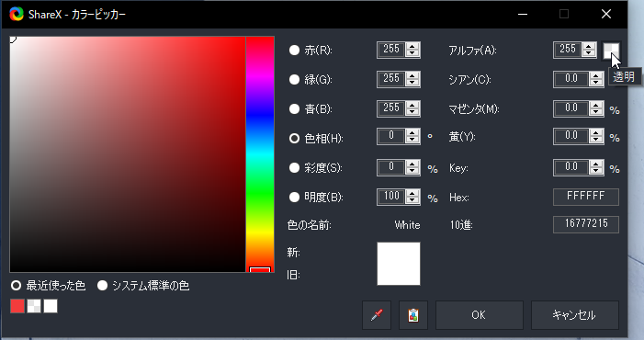Click the ShareX logo in title bar
Screen dimensions: 644x340
coord(17,14)
